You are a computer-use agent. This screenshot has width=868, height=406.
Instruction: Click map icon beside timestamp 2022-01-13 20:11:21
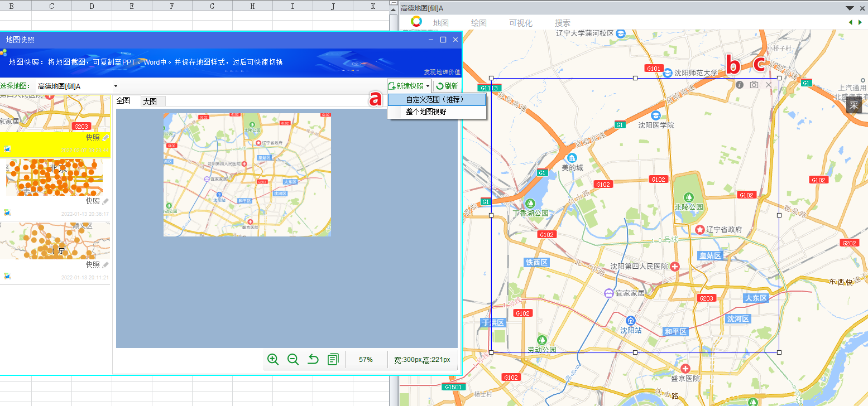coord(7,277)
